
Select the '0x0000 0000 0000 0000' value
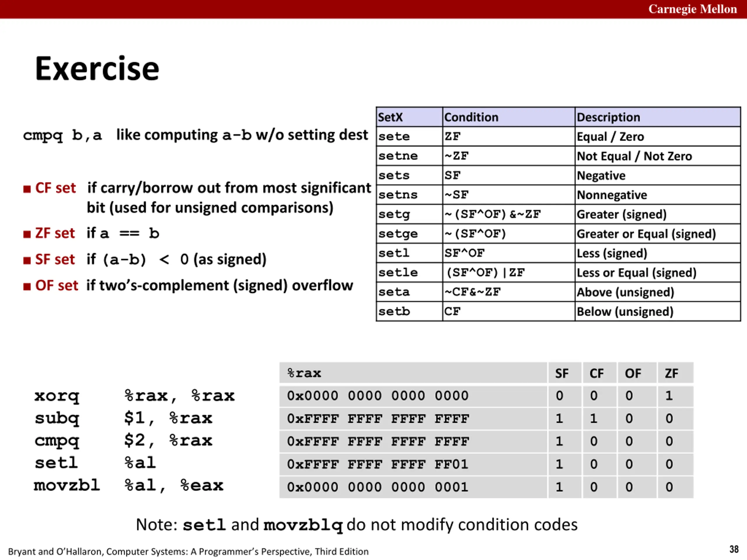click(378, 395)
